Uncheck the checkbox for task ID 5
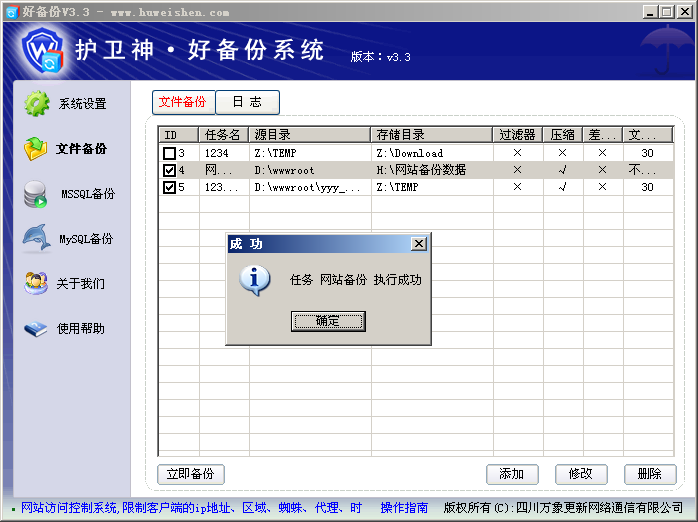 click(x=170, y=187)
